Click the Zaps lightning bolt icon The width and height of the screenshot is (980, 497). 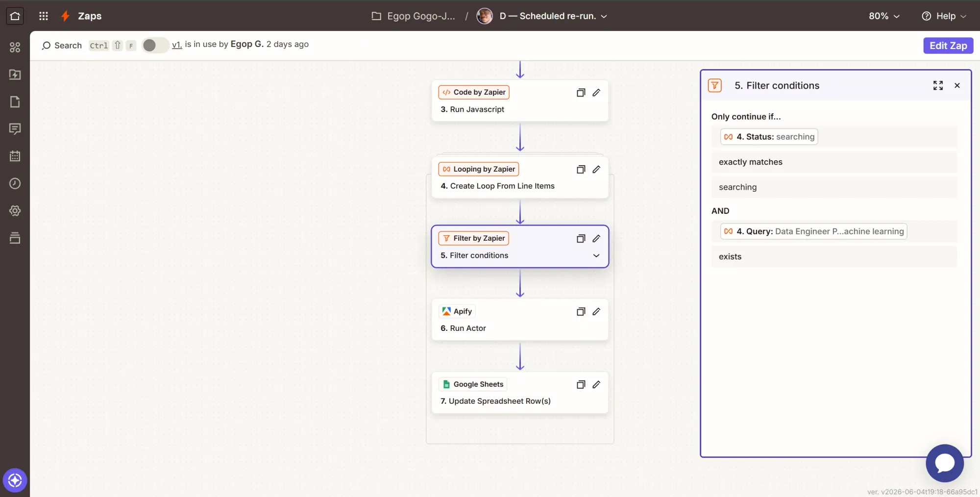pos(65,16)
